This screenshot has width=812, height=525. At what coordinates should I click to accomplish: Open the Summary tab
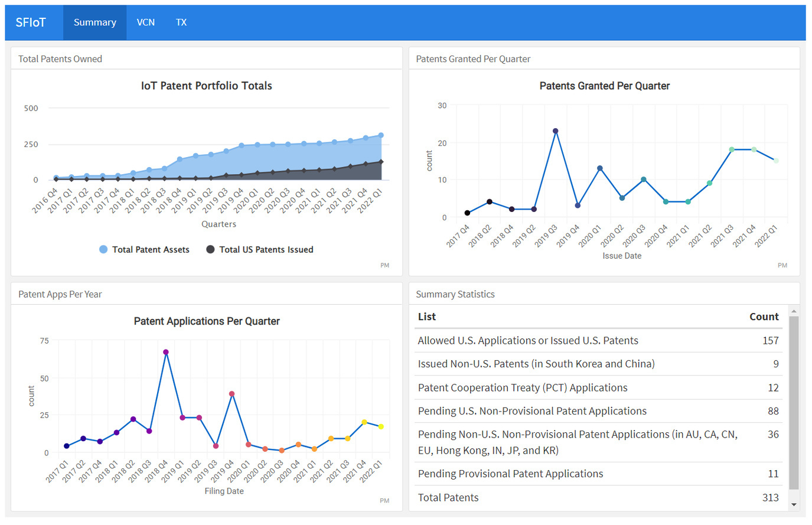pyautogui.click(x=94, y=22)
